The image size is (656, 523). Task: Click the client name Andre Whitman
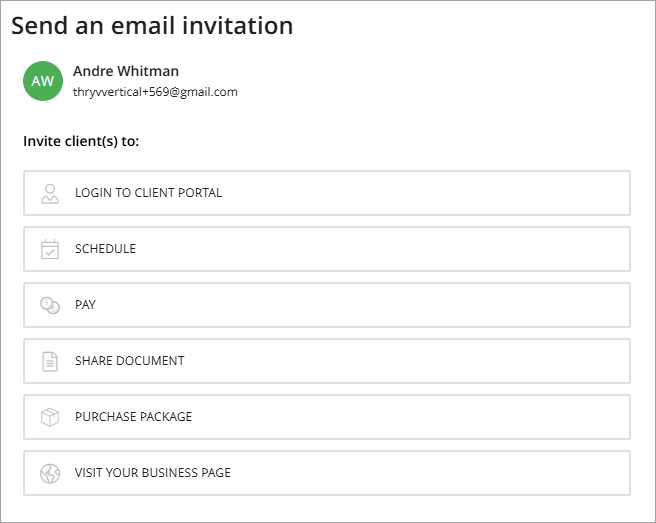126,71
